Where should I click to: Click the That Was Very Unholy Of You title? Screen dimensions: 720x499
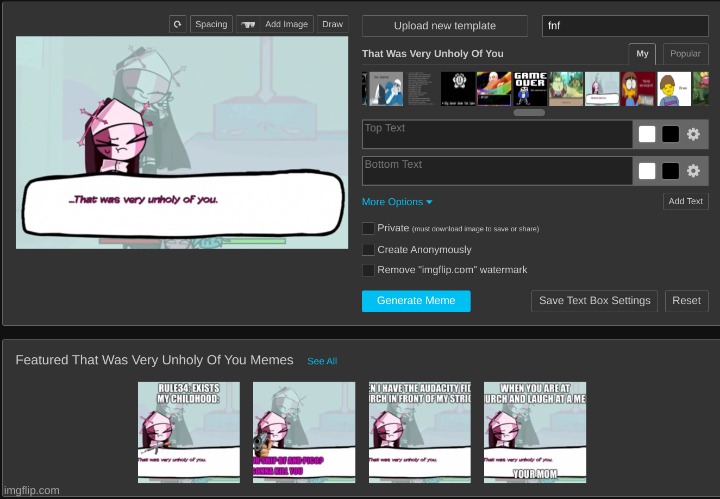(x=433, y=54)
